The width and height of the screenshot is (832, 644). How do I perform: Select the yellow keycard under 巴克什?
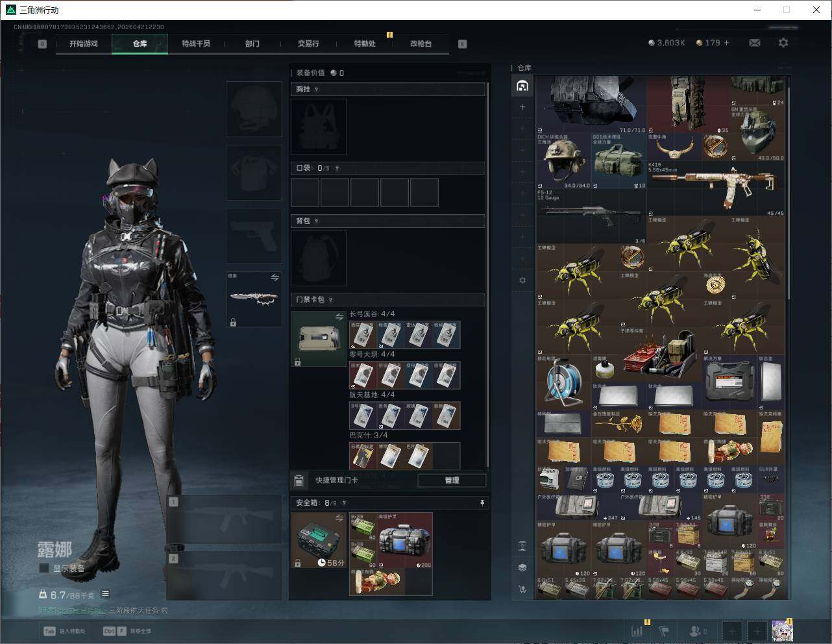(363, 456)
